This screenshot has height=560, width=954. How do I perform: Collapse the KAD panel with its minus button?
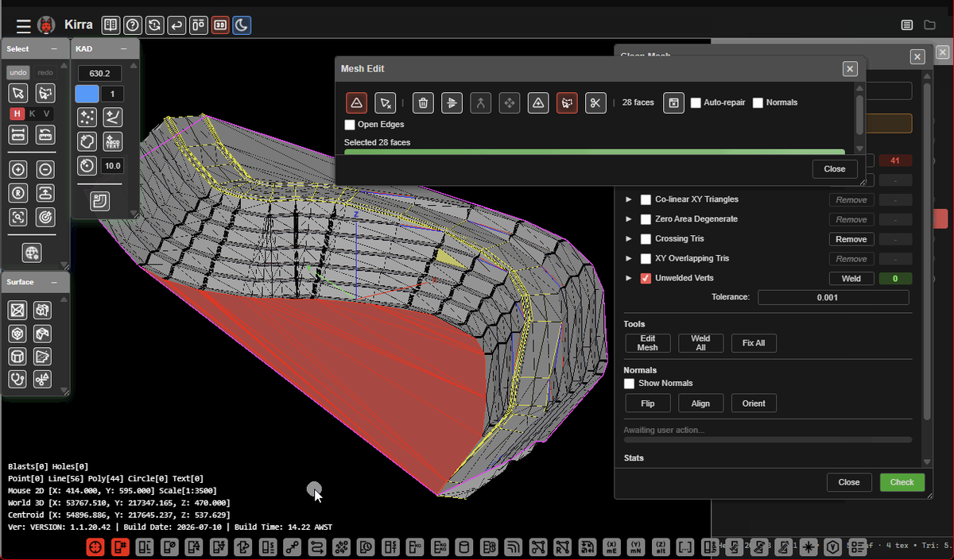click(124, 49)
